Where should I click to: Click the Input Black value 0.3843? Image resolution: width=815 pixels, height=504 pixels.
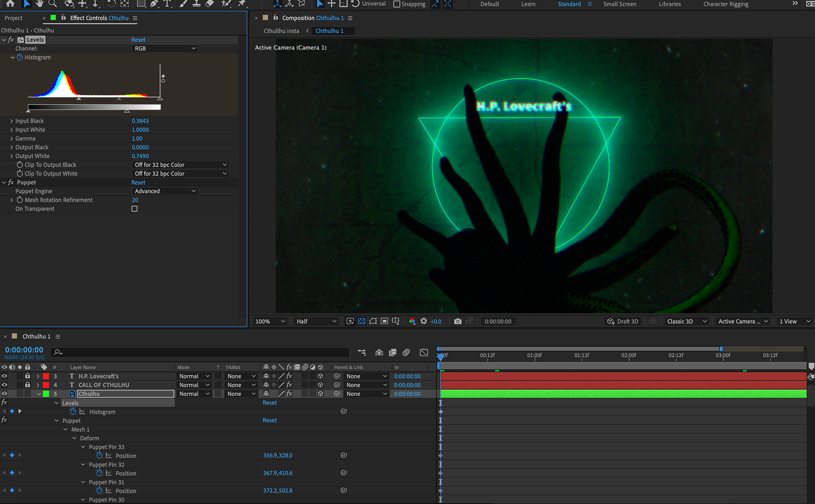(x=140, y=121)
